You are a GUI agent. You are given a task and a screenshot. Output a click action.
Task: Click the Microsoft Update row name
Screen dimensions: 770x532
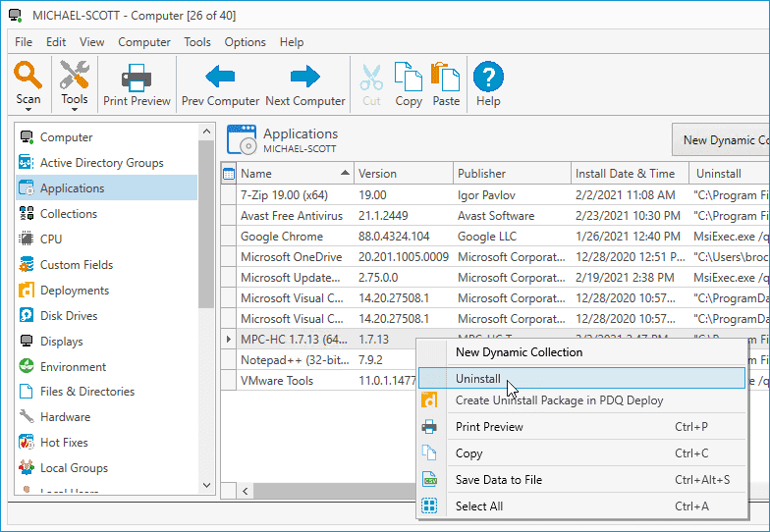[290, 277]
